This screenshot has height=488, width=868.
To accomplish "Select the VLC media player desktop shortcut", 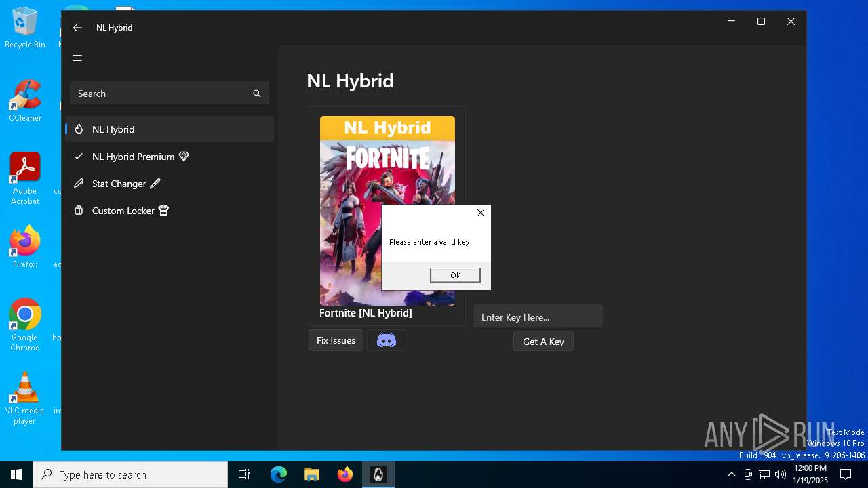I will [25, 399].
